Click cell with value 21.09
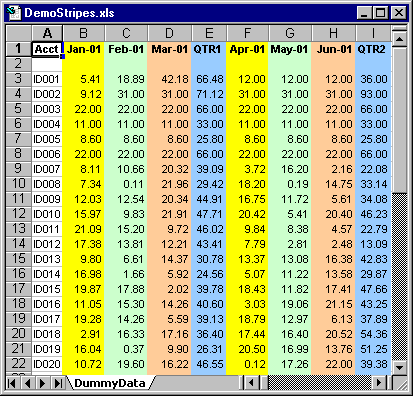The height and width of the screenshot is (396, 413). click(x=83, y=229)
